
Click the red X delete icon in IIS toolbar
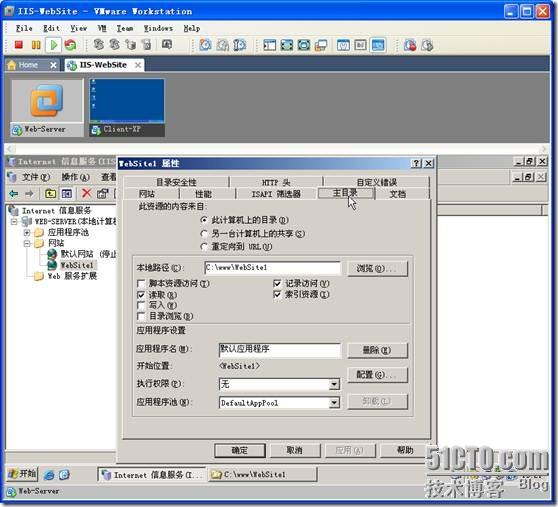86,193
